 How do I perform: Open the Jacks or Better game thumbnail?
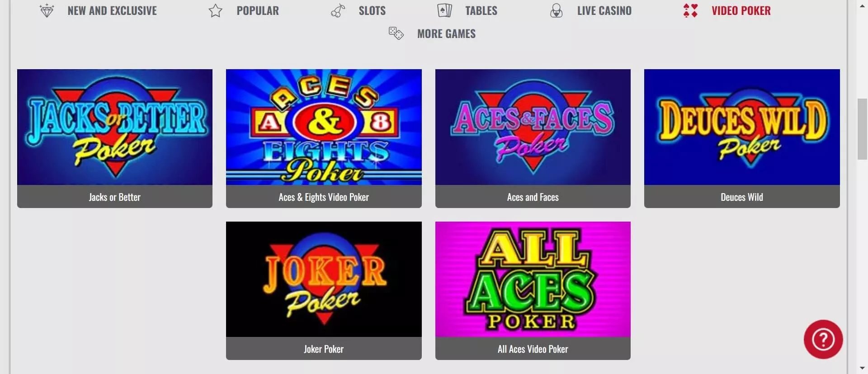[115, 127]
